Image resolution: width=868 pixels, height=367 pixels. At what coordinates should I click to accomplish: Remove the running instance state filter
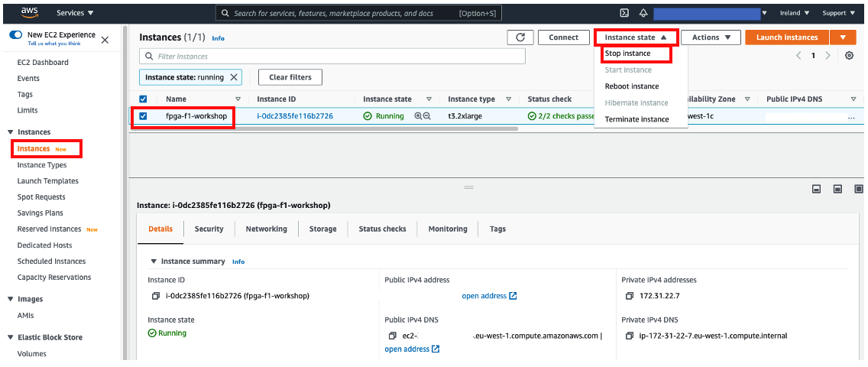point(234,77)
